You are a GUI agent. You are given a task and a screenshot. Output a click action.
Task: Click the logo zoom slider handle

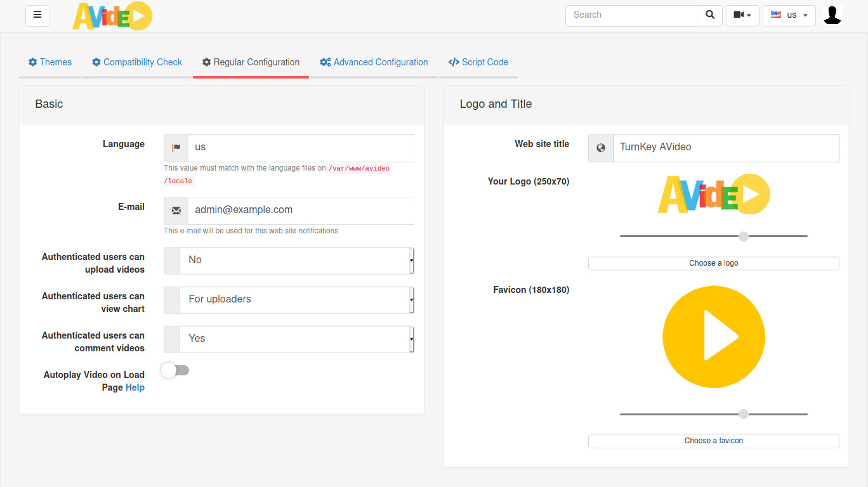[744, 237]
